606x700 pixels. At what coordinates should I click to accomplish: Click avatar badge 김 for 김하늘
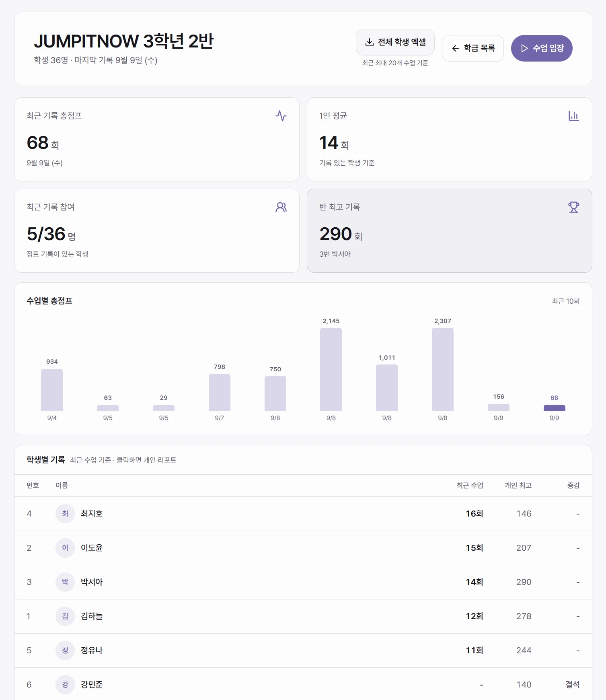pos(65,616)
